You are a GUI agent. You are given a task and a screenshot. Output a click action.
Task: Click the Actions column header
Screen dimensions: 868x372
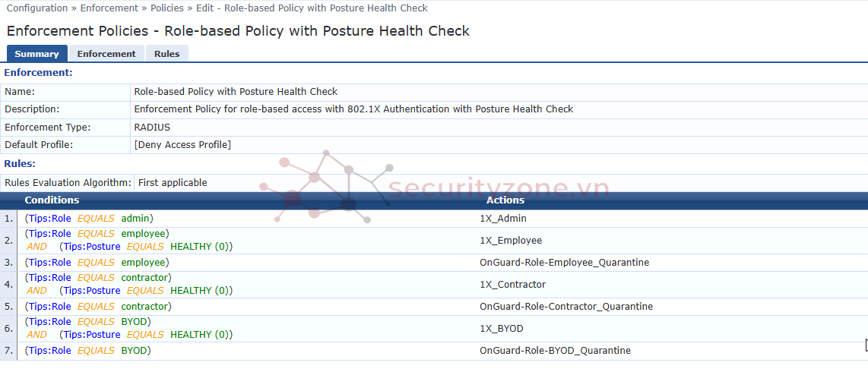[505, 200]
